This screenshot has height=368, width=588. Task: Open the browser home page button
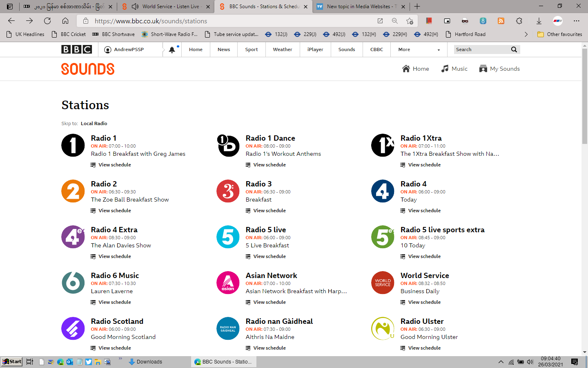[x=65, y=21]
